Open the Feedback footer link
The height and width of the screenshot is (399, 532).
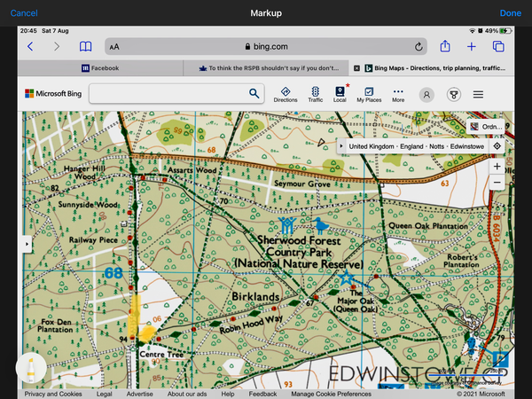(262, 394)
